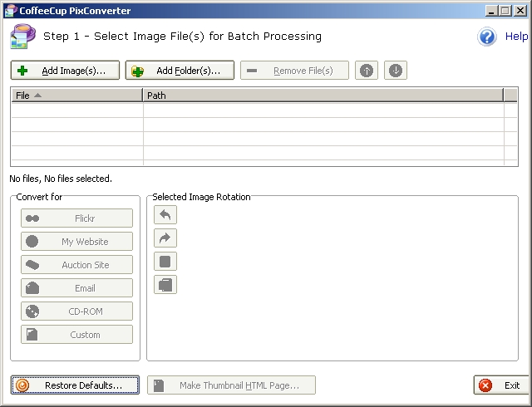Rotate image right with the second arrow

[x=166, y=238]
